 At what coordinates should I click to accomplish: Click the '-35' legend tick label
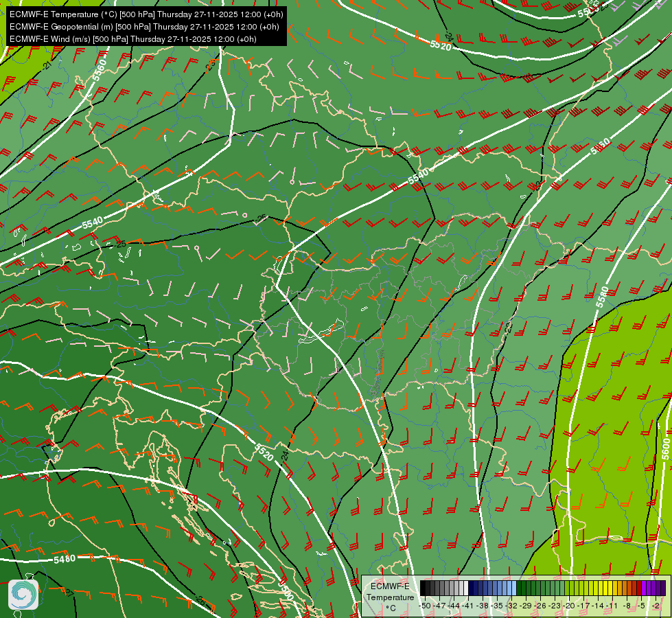tap(497, 606)
